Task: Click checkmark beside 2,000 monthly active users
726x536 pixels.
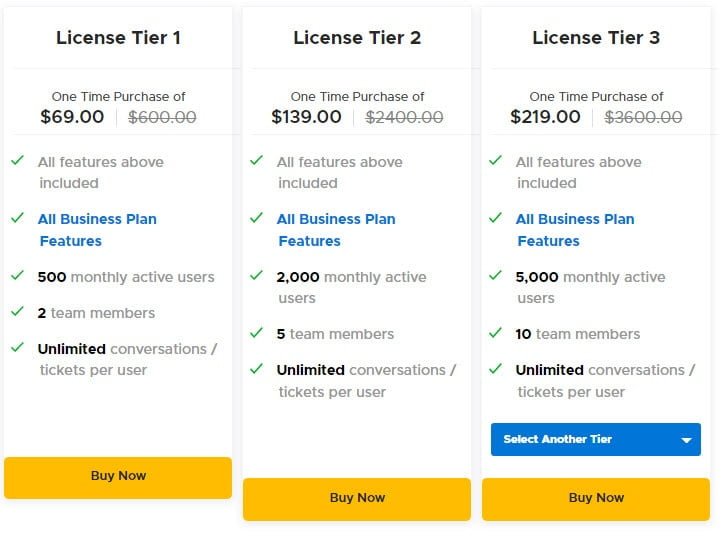Action: [x=257, y=276]
